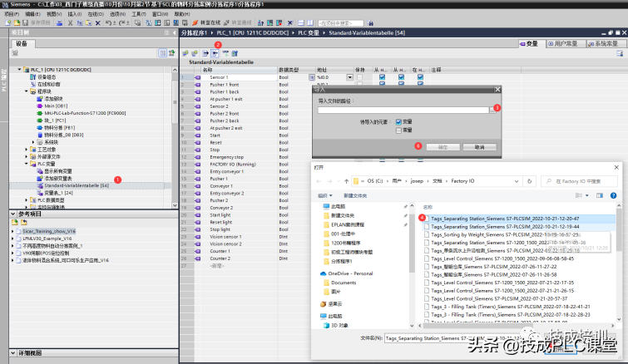Image resolution: width=628 pixels, height=364 pixels.
Task: Open 组织 menu in Open dialog
Action: pyautogui.click(x=325, y=195)
